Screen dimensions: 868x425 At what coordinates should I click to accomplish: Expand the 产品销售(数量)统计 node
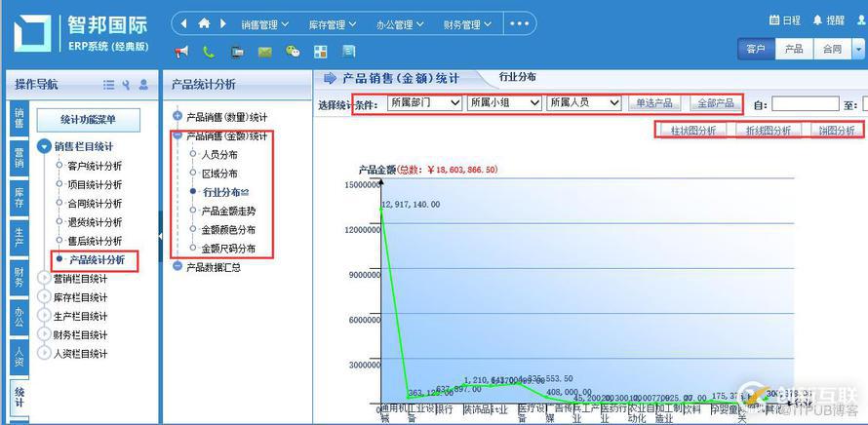(x=178, y=117)
